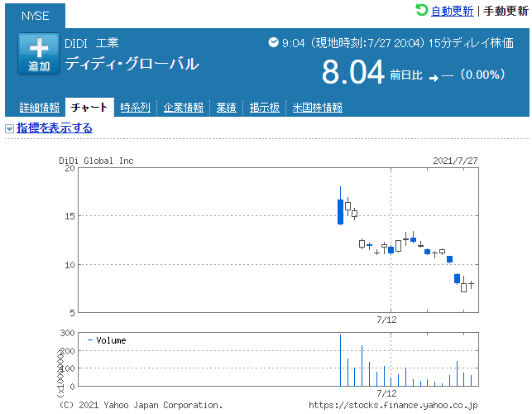The width and height of the screenshot is (532, 414).
Task: Select 手動更新 manual update text
Action: [x=506, y=11]
